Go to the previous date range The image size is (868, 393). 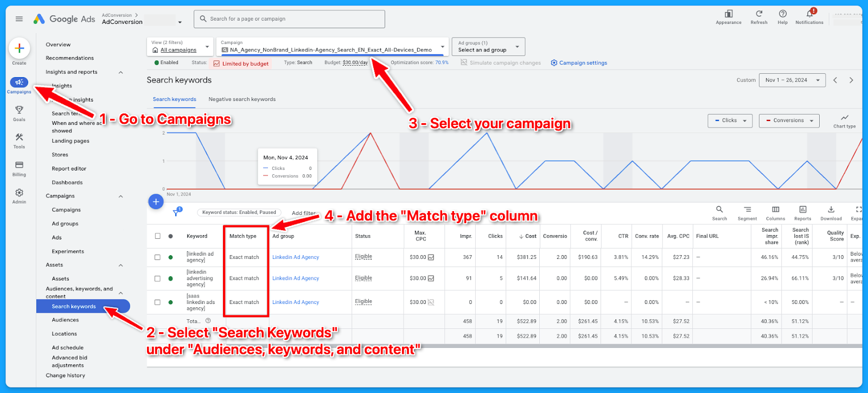[x=835, y=80]
